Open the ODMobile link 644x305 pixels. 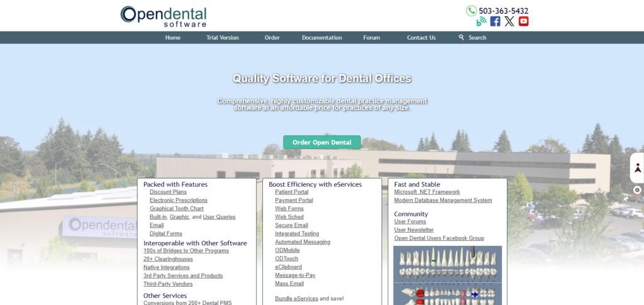point(287,250)
